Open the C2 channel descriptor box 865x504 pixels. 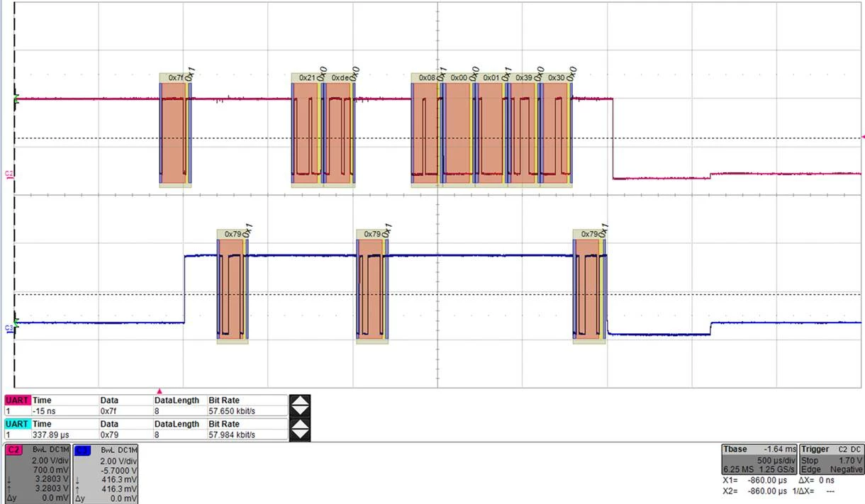38,474
